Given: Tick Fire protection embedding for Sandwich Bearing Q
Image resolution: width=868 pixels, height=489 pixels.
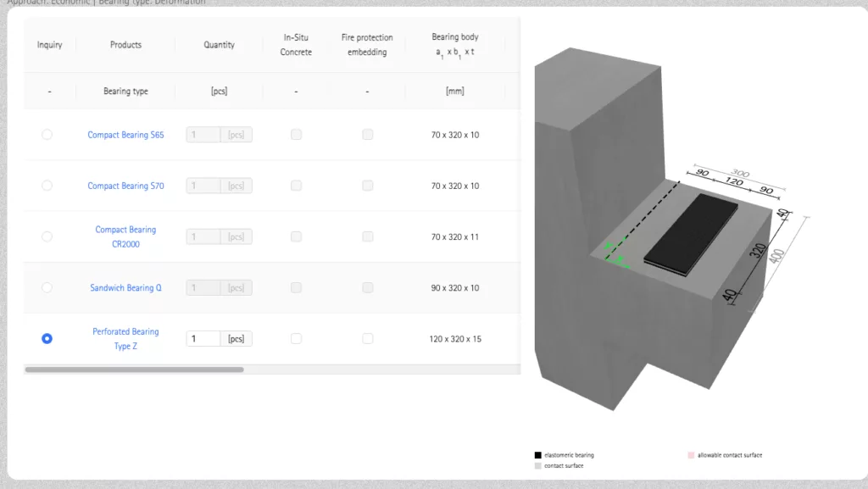Looking at the screenshot, I should pos(368,287).
